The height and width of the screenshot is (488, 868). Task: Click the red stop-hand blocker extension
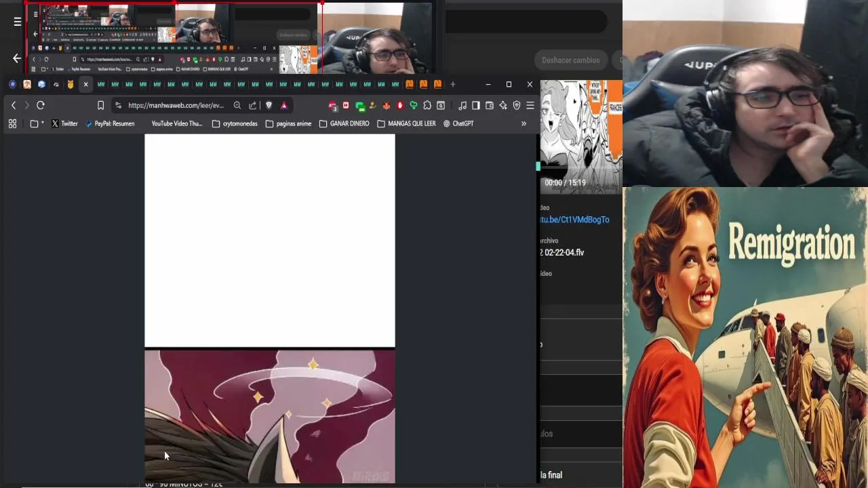[x=399, y=105]
